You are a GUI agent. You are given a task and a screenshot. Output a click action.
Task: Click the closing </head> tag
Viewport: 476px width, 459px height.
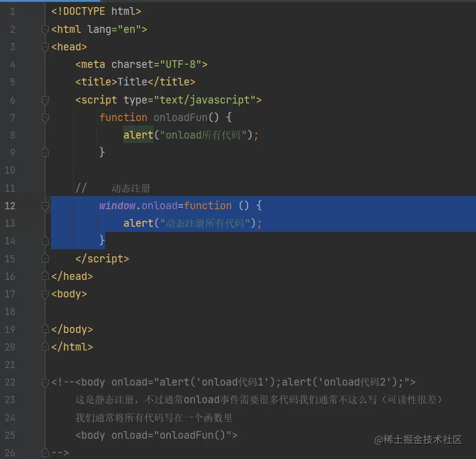pos(72,276)
